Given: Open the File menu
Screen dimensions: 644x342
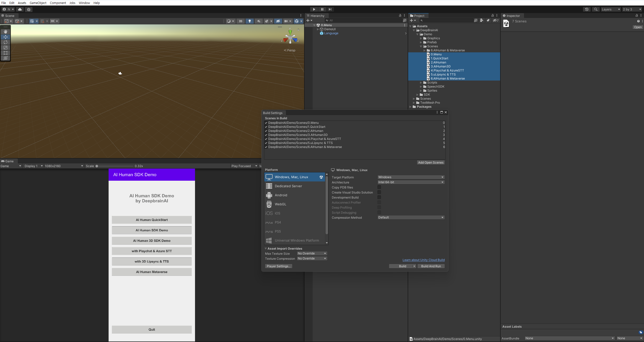Looking at the screenshot, I should click(4, 3).
